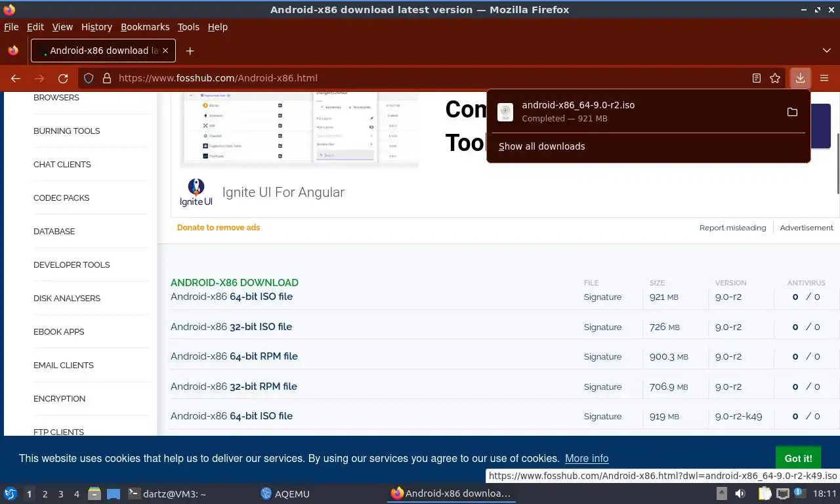Open the Firefox hamburger menu

tap(824, 78)
